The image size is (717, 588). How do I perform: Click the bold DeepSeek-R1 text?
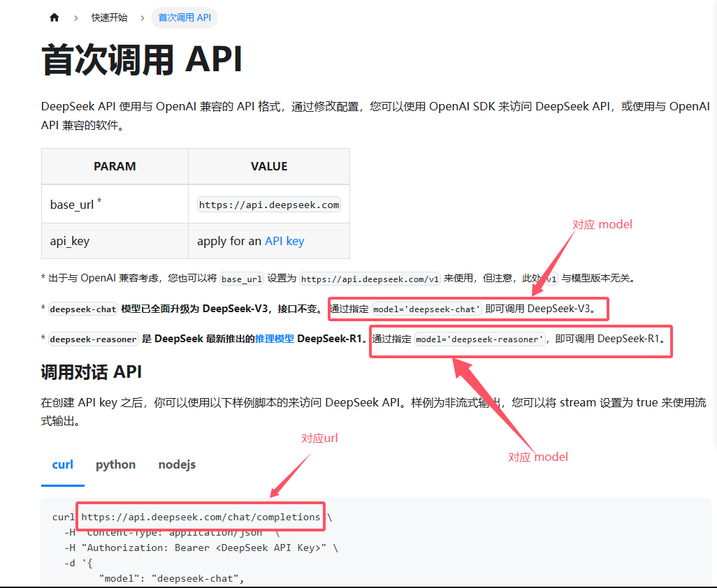pyautogui.click(x=329, y=339)
